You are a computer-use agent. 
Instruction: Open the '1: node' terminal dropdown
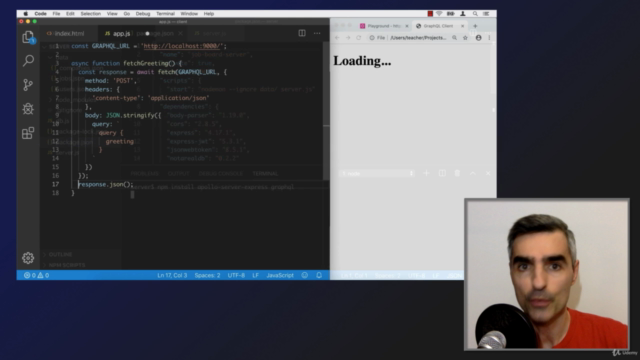point(377,173)
